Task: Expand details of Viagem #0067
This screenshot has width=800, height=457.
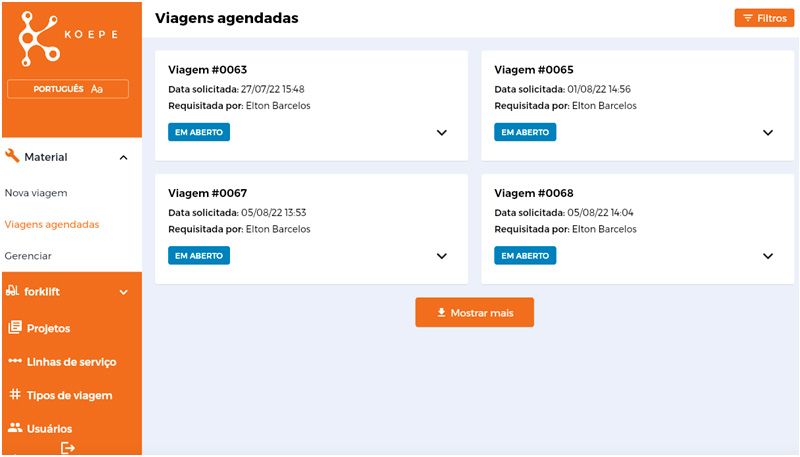Action: (x=442, y=256)
